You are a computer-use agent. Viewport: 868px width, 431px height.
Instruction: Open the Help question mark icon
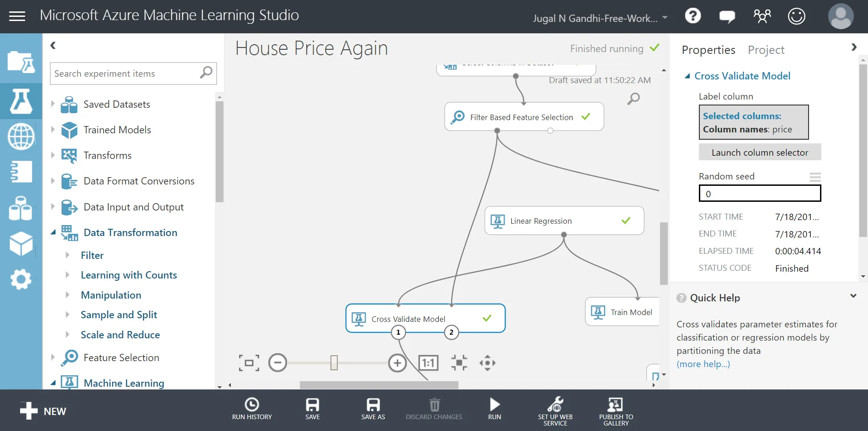[x=693, y=16]
